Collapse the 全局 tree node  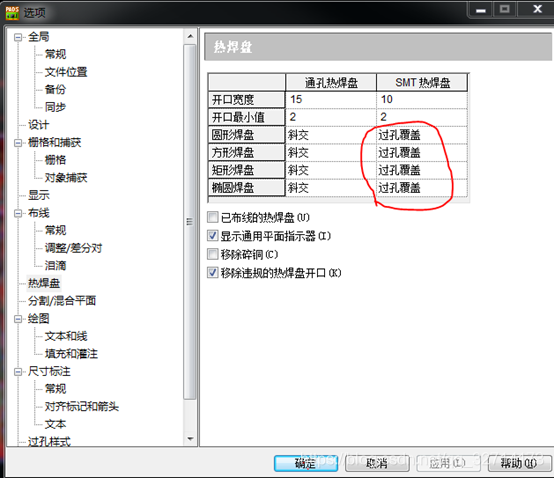pyautogui.click(x=18, y=37)
